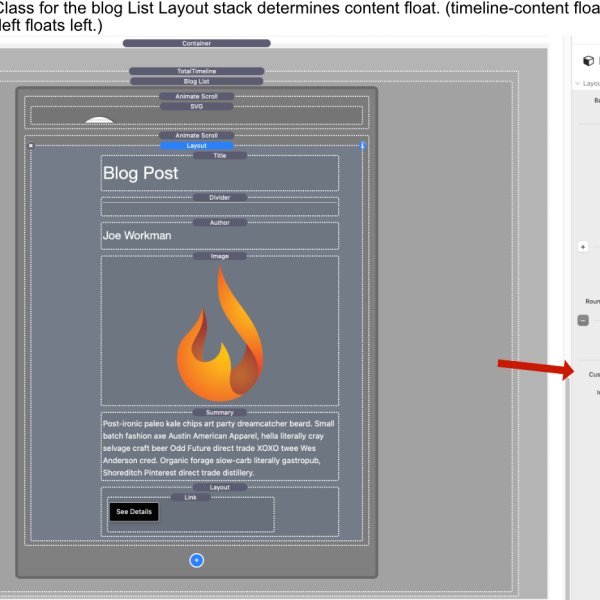Click the plus button in the inspector
The image size is (600, 600).
[x=583, y=246]
